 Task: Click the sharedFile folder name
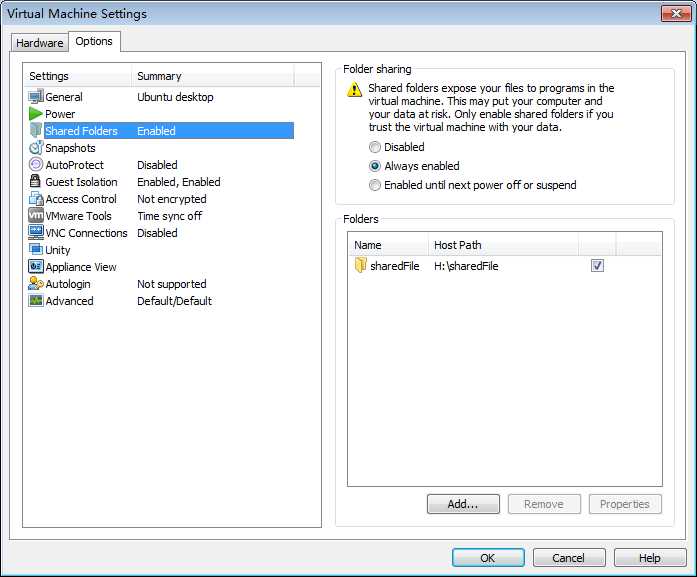point(395,266)
